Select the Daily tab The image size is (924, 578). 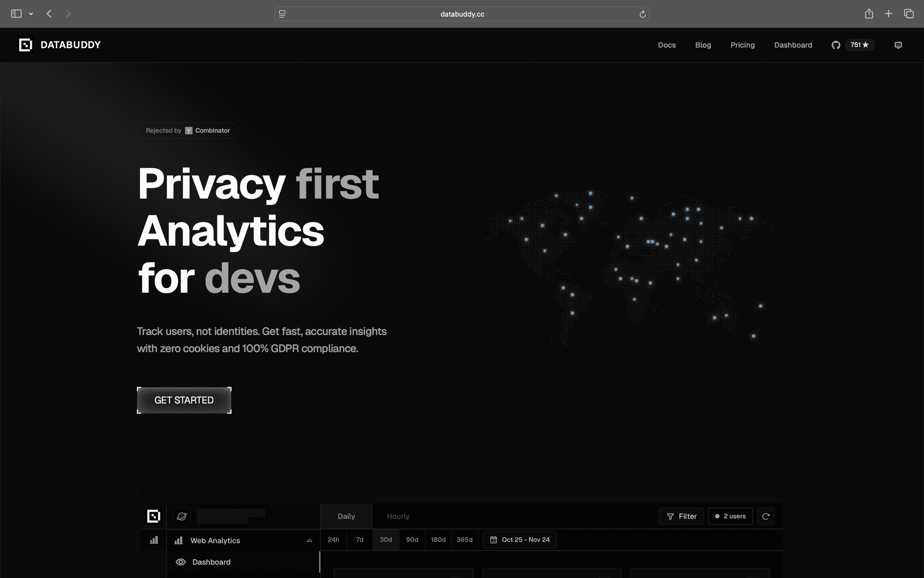click(346, 516)
